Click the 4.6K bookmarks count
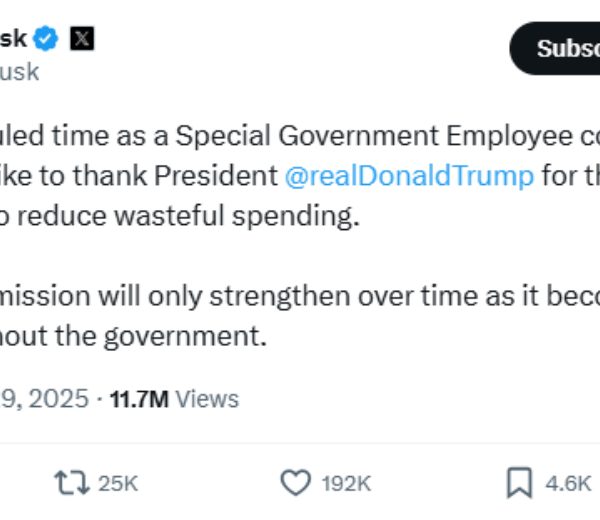Image resolution: width=600 pixels, height=520 pixels. [x=568, y=484]
